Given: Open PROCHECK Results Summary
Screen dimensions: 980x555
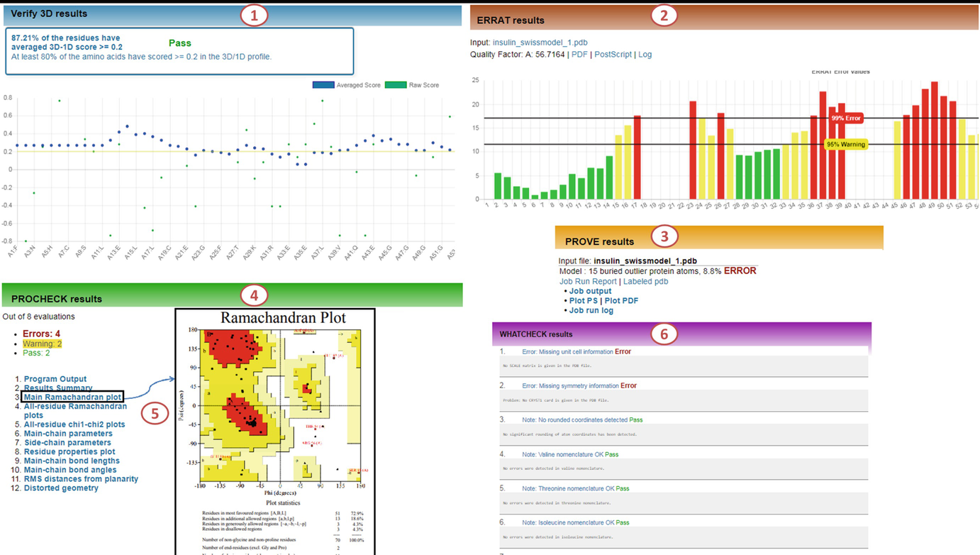Looking at the screenshot, I should 58,388.
